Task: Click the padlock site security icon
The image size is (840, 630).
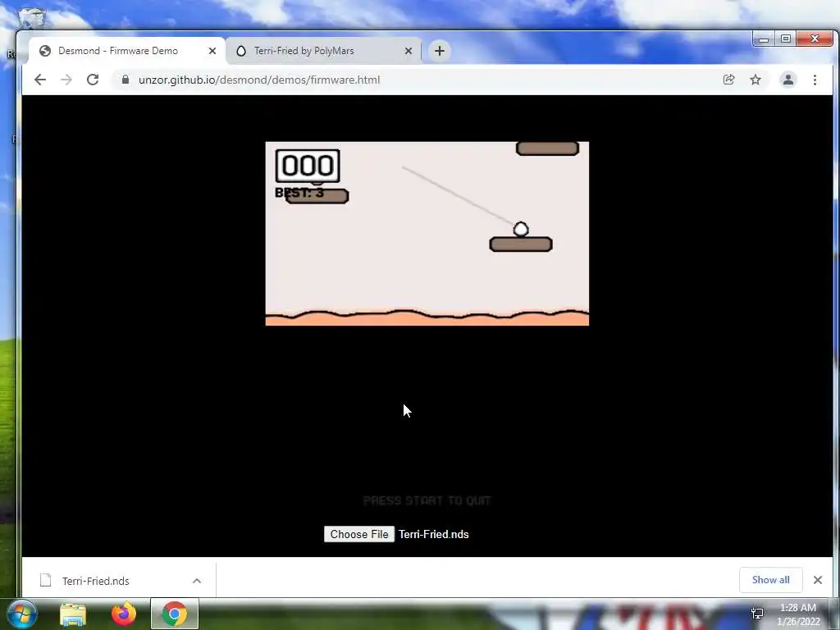Action: click(x=126, y=80)
